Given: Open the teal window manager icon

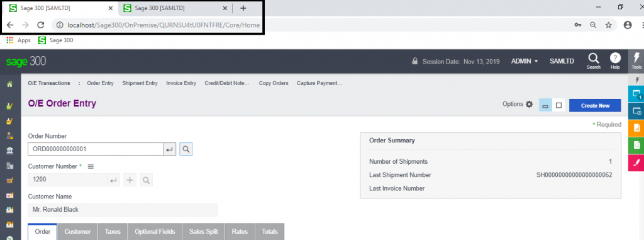Looking at the screenshot, I should [x=636, y=94].
